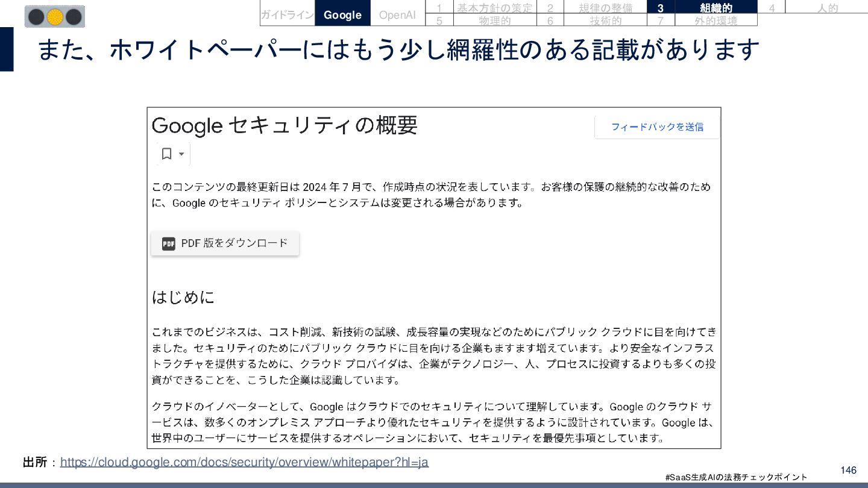Select the 外的環境 section
This screenshot has height=488, width=868.
tap(716, 20)
